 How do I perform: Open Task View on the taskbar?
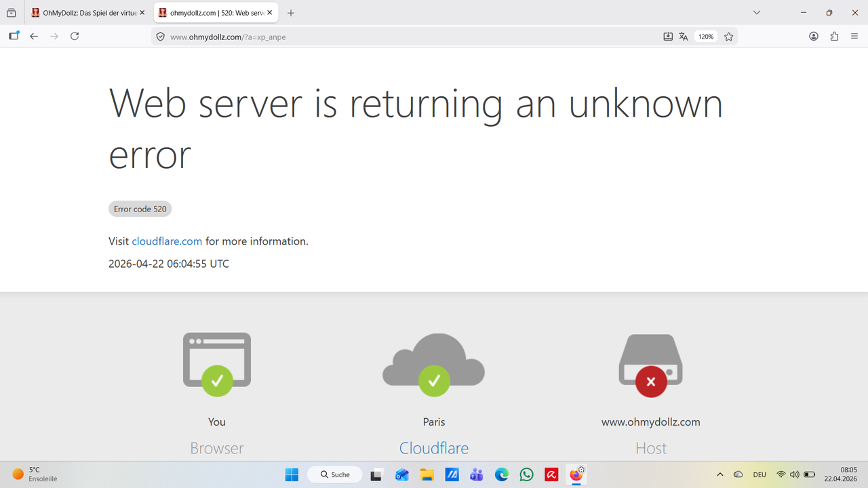pos(376,474)
